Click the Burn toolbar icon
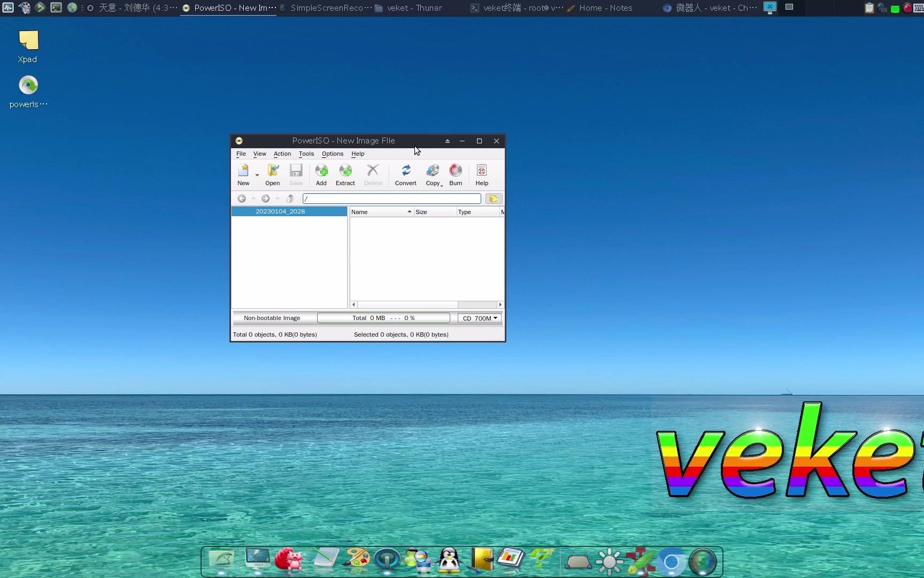Image resolution: width=924 pixels, height=578 pixels. [456, 175]
